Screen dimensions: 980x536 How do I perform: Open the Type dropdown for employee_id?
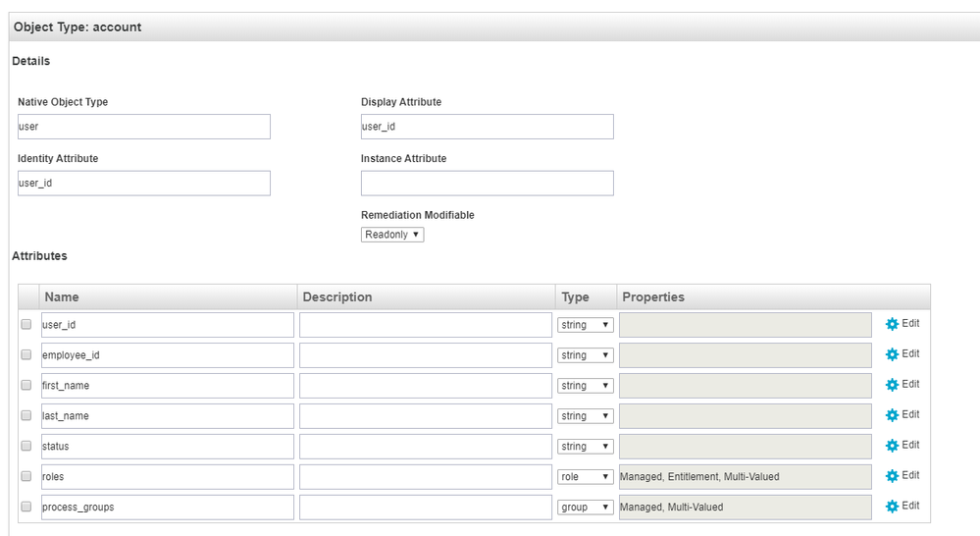point(586,355)
